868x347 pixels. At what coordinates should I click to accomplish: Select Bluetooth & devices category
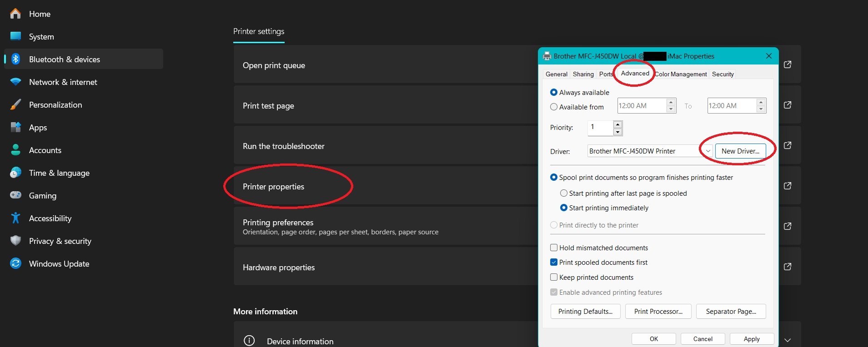point(84,59)
